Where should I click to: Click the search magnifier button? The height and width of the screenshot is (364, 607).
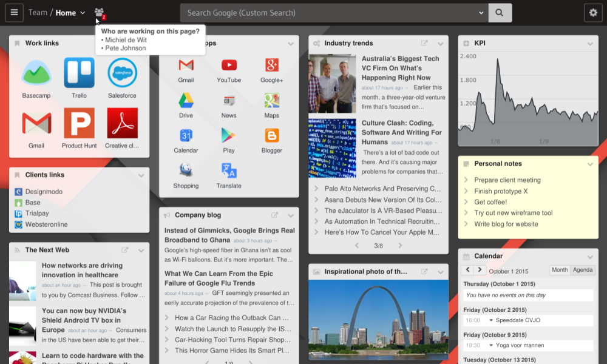click(x=500, y=13)
